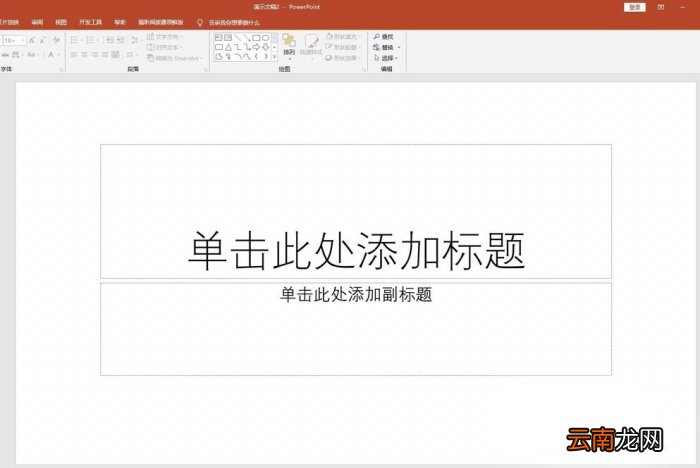
Task: Open the Review (审阅) tab
Action: (x=38, y=22)
